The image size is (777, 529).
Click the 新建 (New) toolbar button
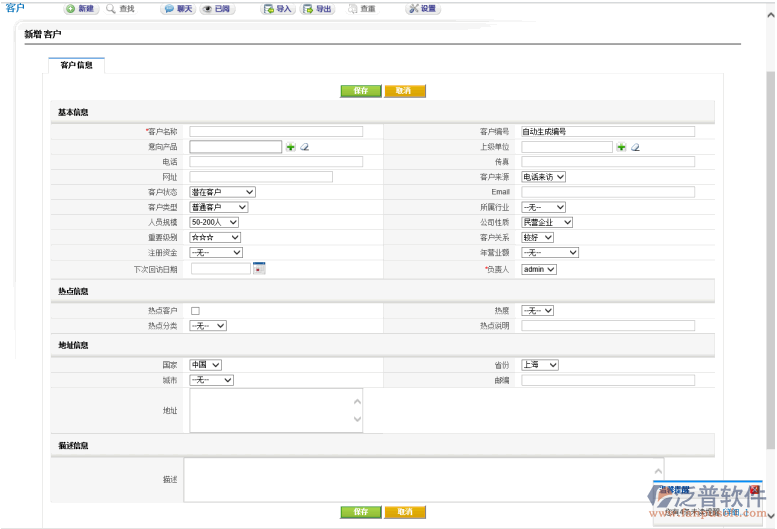point(81,9)
